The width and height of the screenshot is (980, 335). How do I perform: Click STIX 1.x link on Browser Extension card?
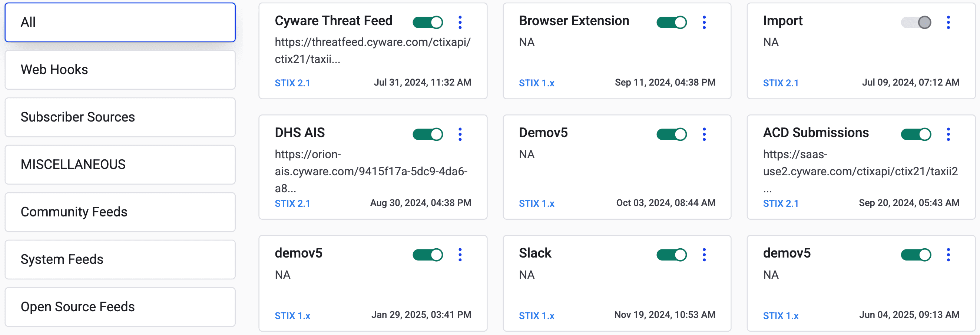tap(536, 83)
